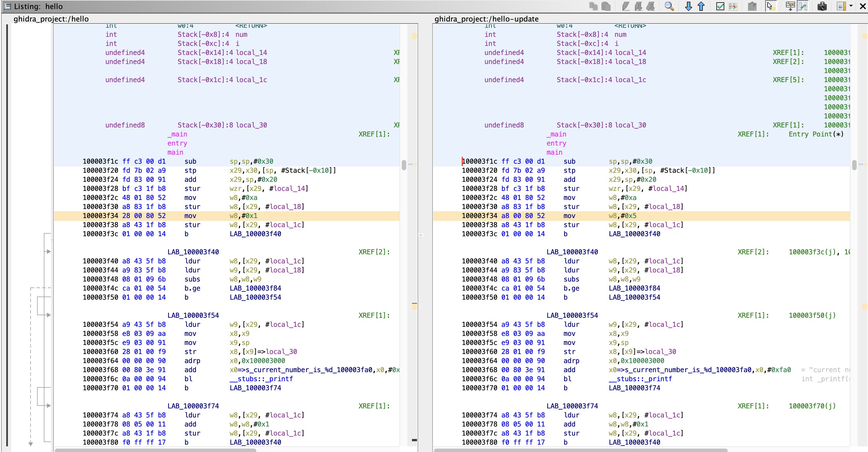Click variable name num in the left listing header
Viewport: 868px width, 452px height.
241,34
